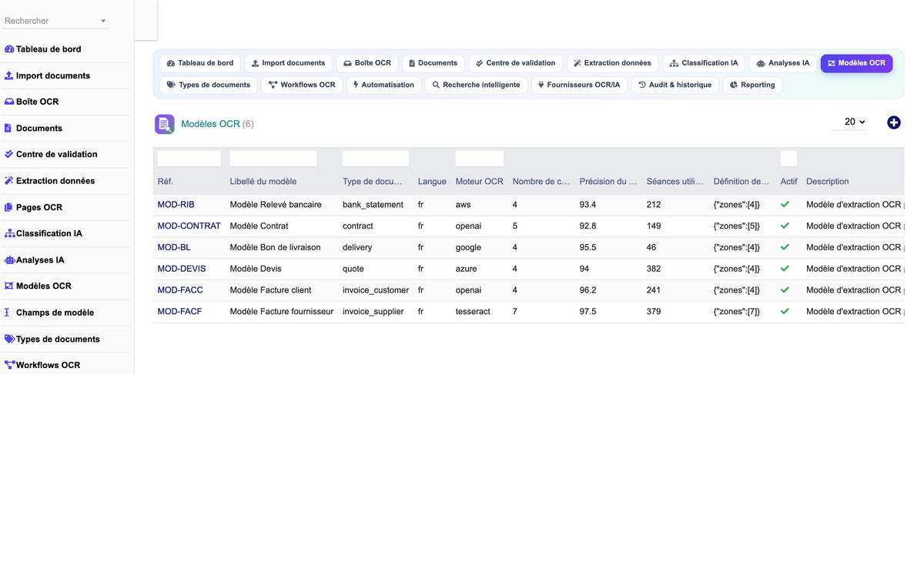Click the Moteur OCR filter field

coord(480,159)
